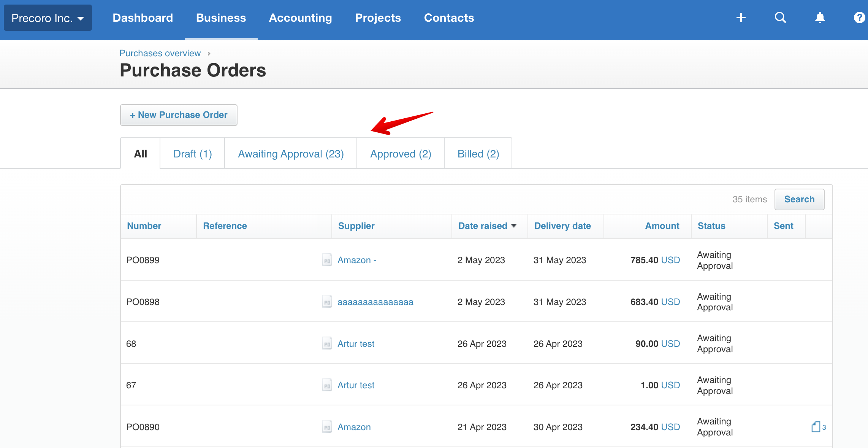This screenshot has width=868, height=448.
Task: Open the PDF icon next to Amazon supplier PO0899
Action: [327, 260]
